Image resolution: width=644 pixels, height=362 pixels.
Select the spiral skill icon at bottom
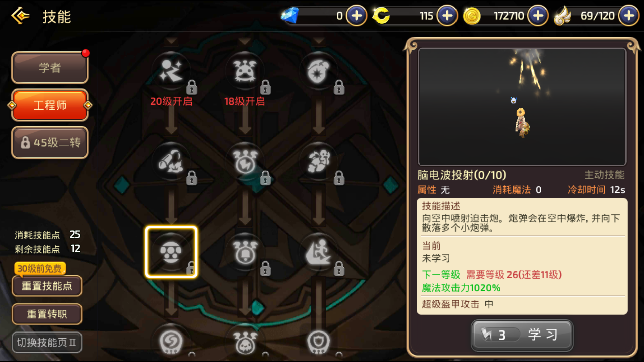click(171, 342)
